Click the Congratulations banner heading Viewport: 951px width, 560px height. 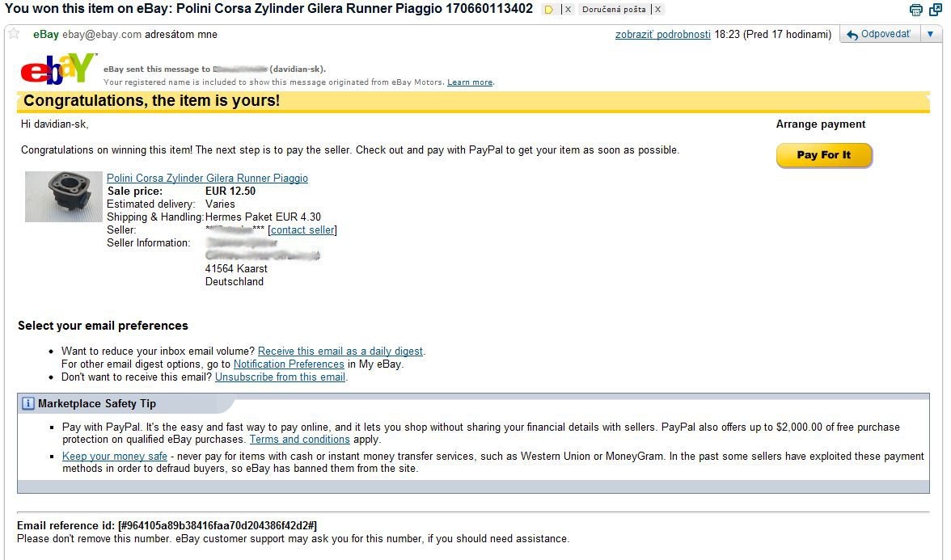point(152,100)
